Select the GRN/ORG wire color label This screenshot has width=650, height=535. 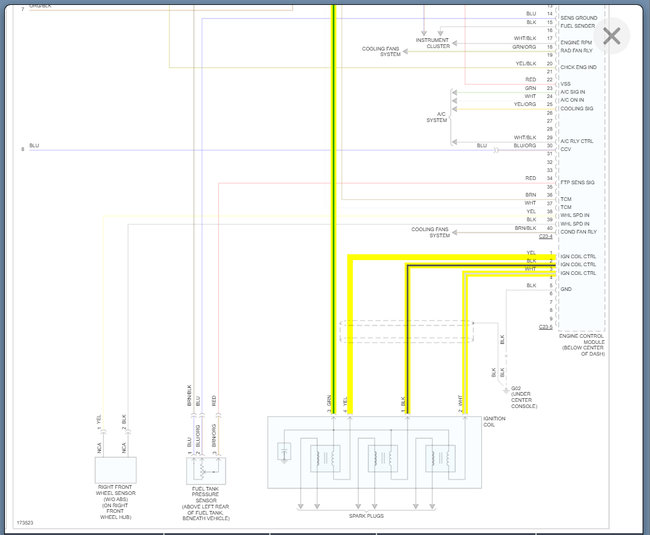point(524,47)
